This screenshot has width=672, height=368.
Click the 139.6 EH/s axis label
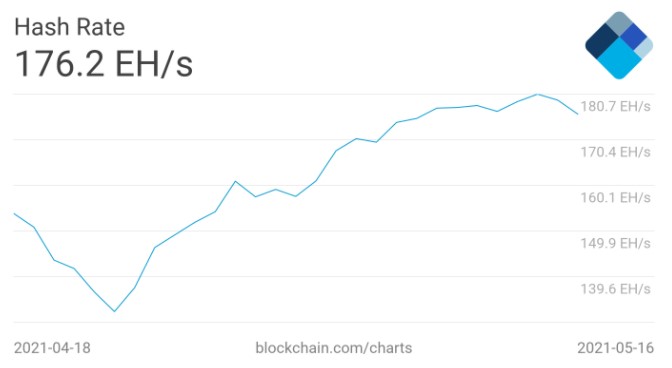pyautogui.click(x=615, y=289)
